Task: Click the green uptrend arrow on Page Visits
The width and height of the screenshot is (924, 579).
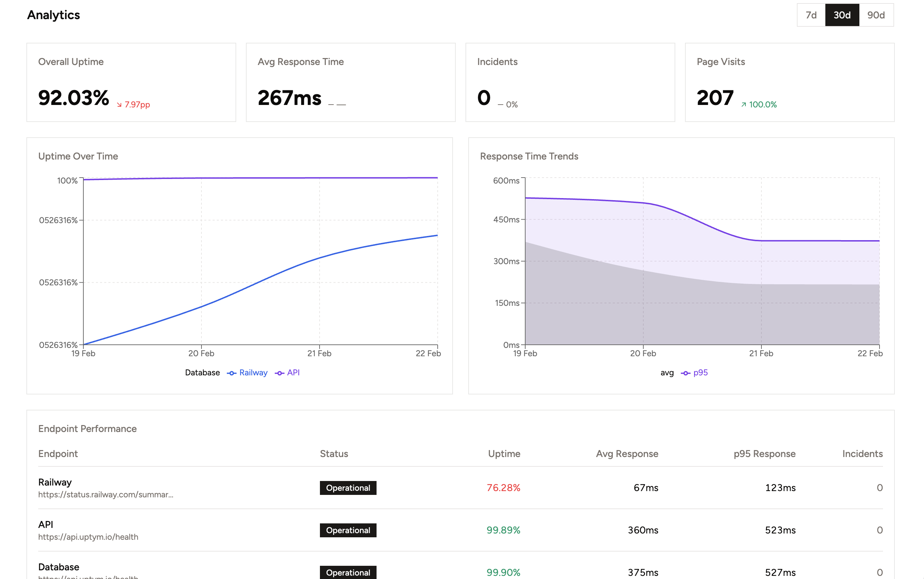Action: 743,105
